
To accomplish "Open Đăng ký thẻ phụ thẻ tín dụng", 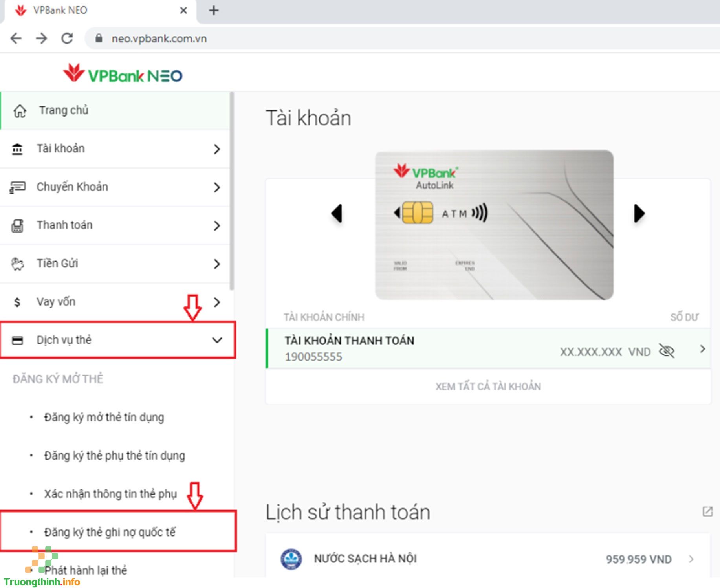I will pyautogui.click(x=114, y=456).
